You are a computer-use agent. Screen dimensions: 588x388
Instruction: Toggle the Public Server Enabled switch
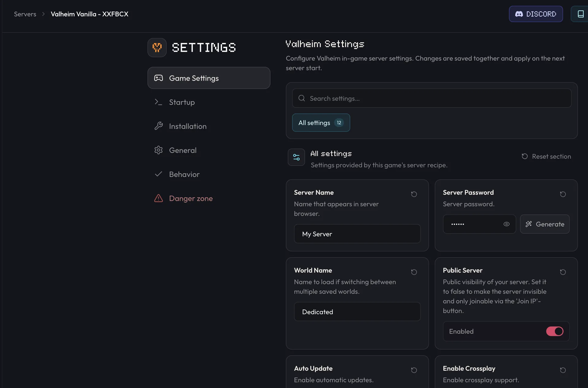554,331
